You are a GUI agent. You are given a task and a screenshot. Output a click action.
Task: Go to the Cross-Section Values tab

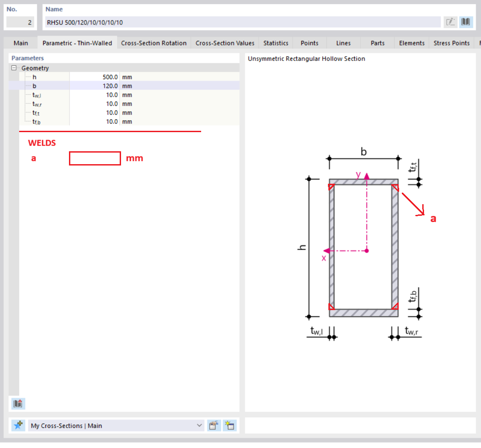[225, 43]
